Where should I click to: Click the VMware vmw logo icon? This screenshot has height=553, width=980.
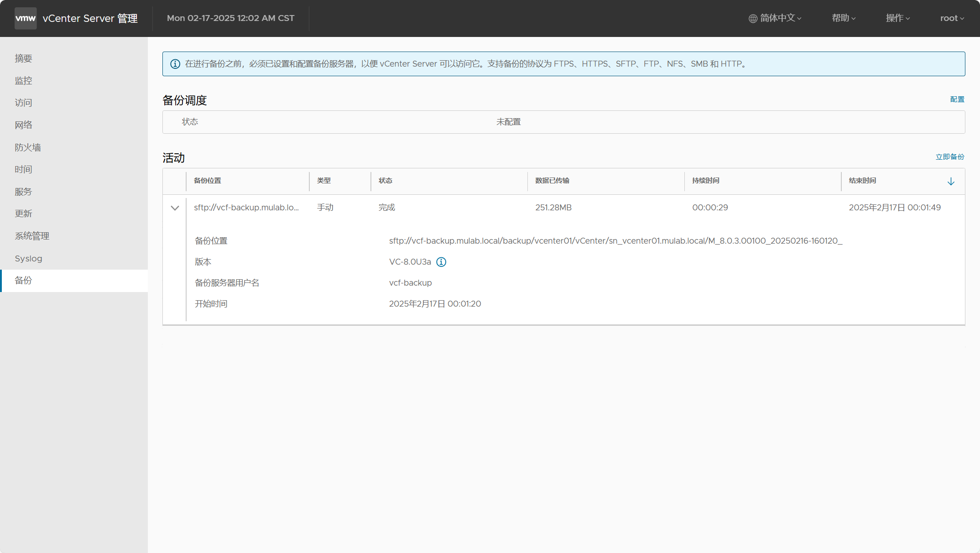[26, 18]
